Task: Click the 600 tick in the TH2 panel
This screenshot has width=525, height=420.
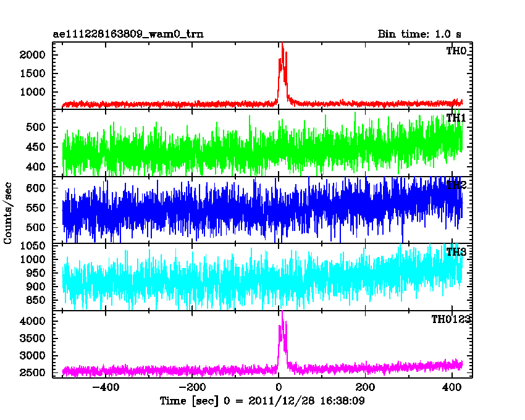Action: (35, 188)
